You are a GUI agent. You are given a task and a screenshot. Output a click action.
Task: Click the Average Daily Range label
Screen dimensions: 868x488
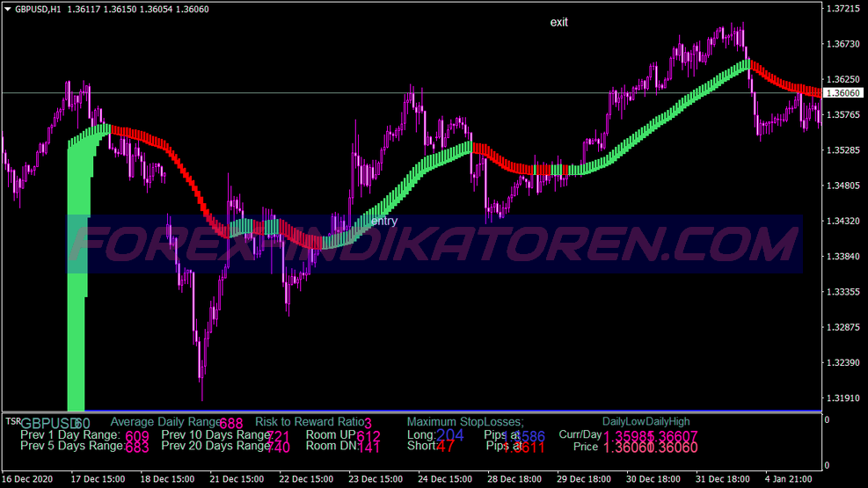[x=164, y=422]
